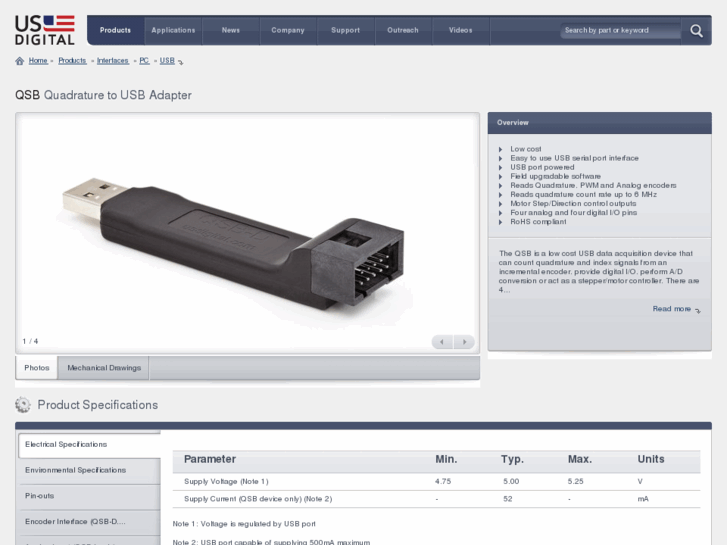Click 'Field upgradable software' bullet
This screenshot has height=545, width=727.
tap(555, 177)
